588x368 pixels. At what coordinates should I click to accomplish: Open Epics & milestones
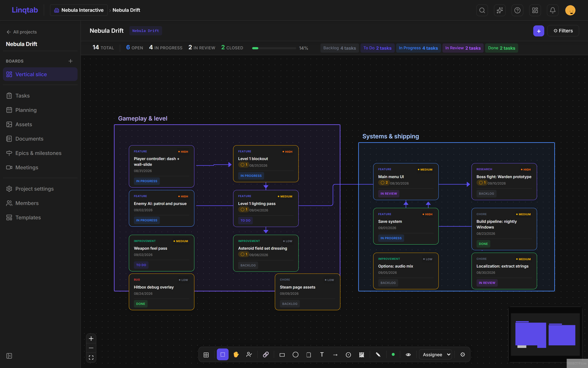coord(40,153)
